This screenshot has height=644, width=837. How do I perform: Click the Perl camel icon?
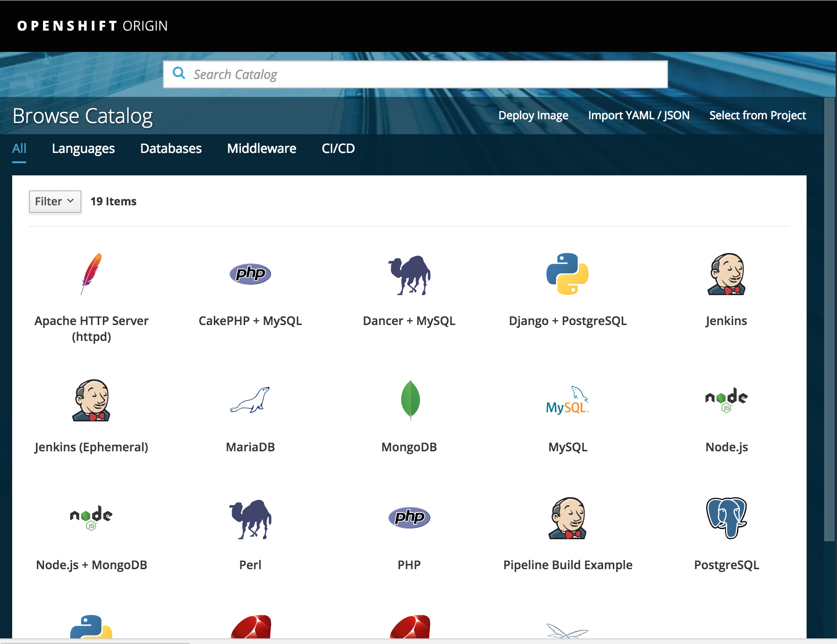(250, 519)
